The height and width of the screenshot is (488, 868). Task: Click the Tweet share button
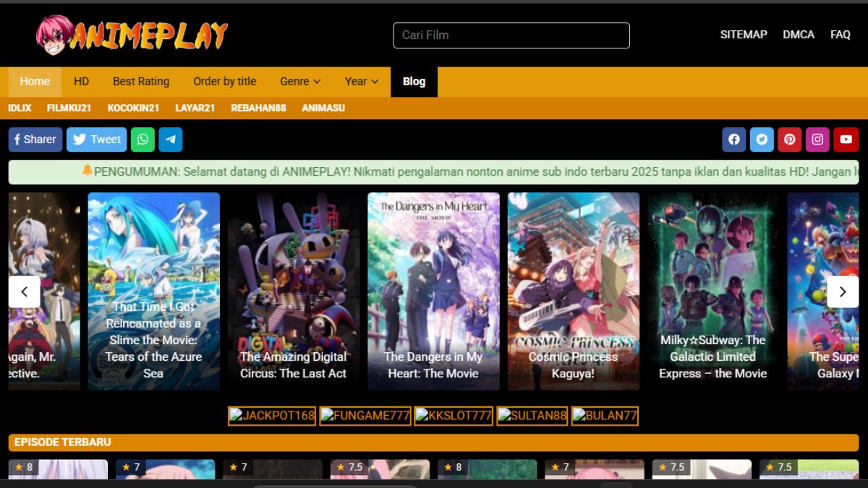tap(97, 140)
